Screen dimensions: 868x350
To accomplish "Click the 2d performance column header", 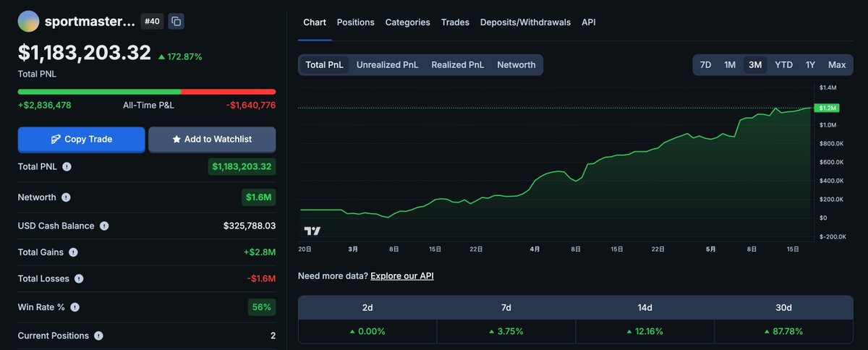I will 367,307.
